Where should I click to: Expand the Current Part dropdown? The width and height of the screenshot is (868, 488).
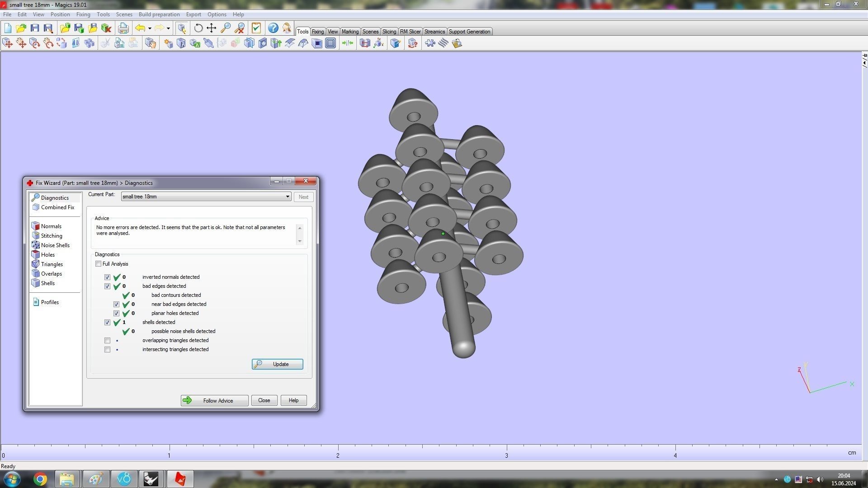(x=287, y=197)
